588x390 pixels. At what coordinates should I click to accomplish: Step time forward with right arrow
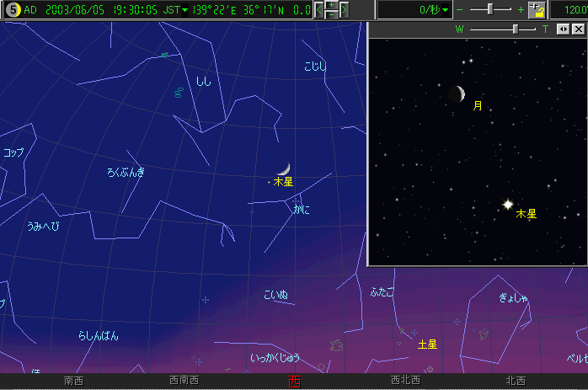pyautogui.click(x=344, y=10)
